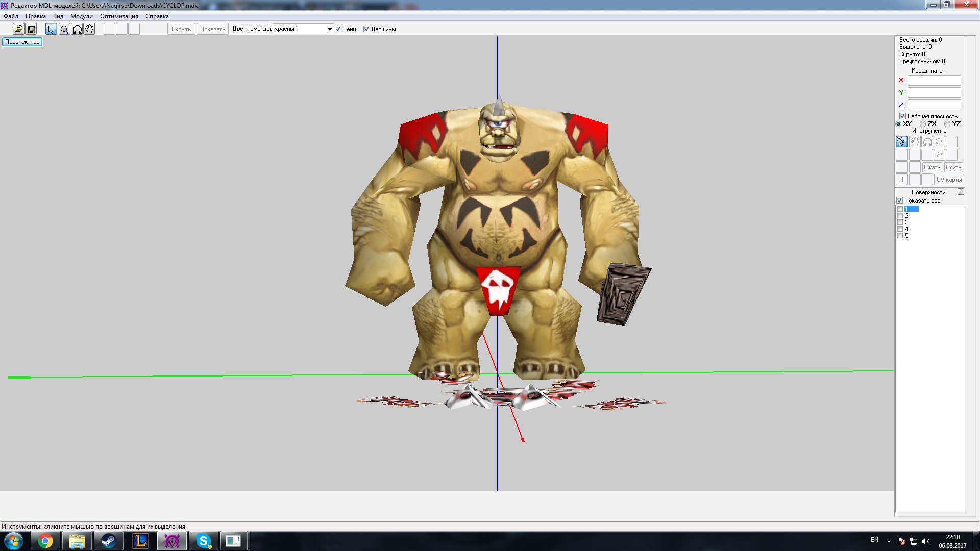
Task: Click the X coordinate input field
Action: click(934, 80)
